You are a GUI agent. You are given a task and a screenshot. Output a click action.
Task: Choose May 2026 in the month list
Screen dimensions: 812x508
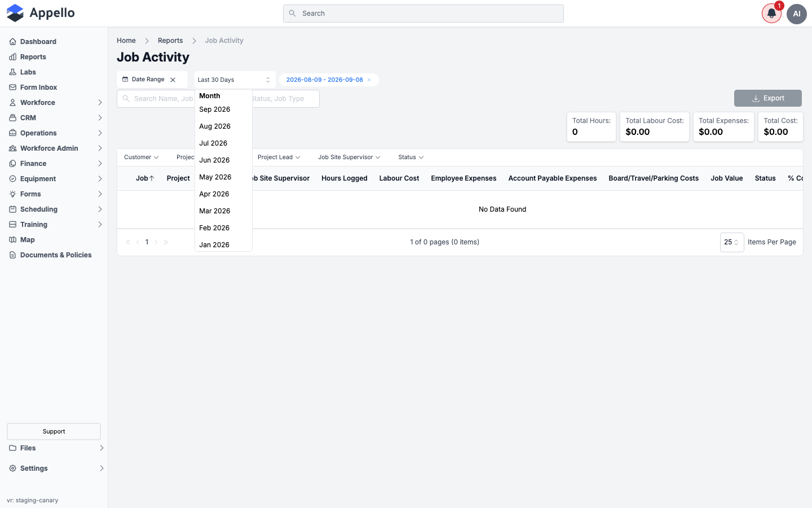pos(223,177)
